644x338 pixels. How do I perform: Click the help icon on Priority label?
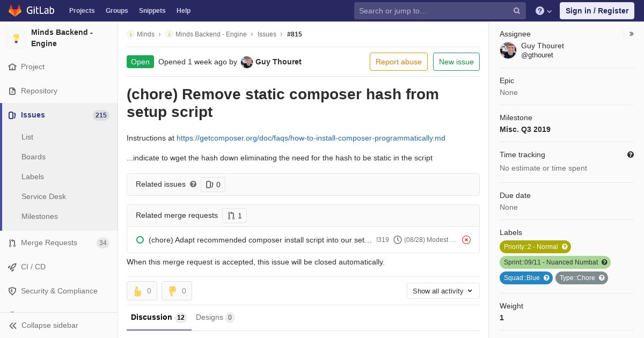[x=565, y=247]
